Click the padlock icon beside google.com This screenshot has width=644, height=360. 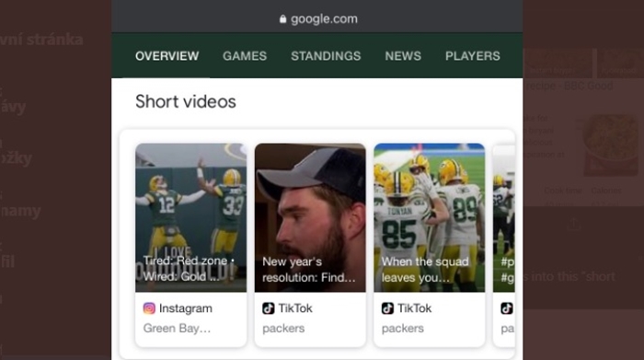pyautogui.click(x=282, y=19)
